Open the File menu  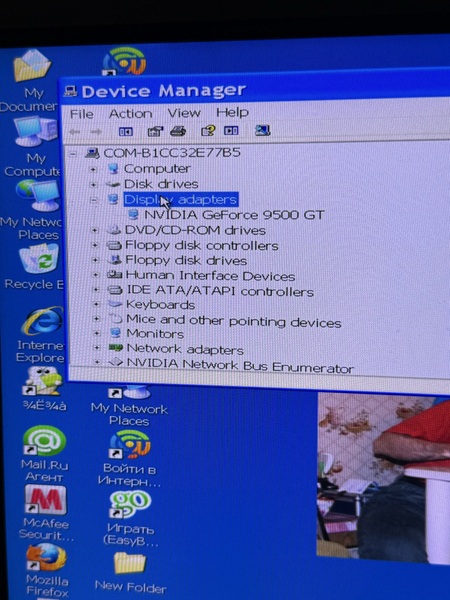(x=82, y=114)
